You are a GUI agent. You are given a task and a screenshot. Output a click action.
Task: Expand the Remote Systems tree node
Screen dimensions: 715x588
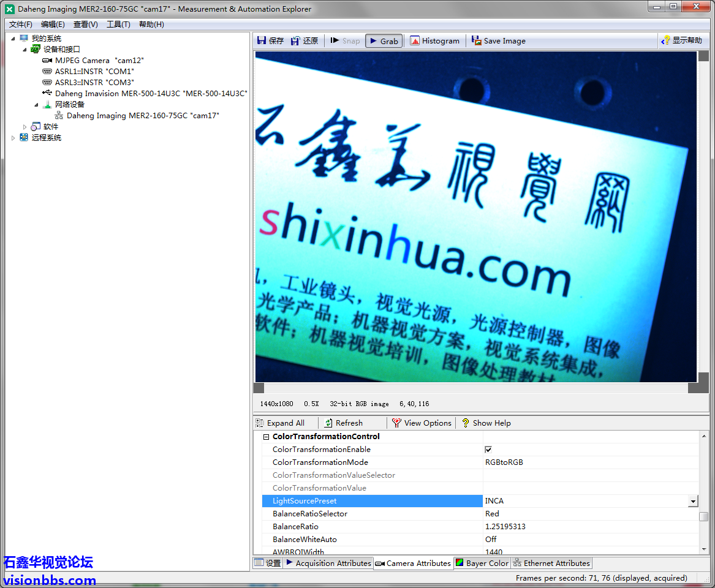click(x=13, y=138)
